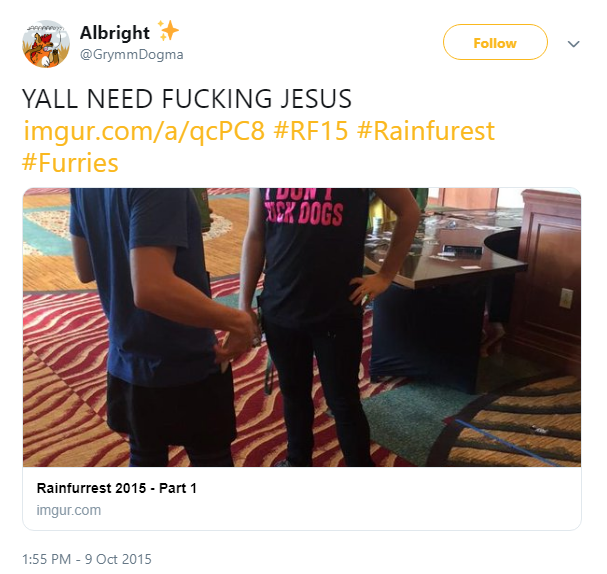Open the @GrymmDogma handle link
The width and height of the screenshot is (607, 574).
132,55
